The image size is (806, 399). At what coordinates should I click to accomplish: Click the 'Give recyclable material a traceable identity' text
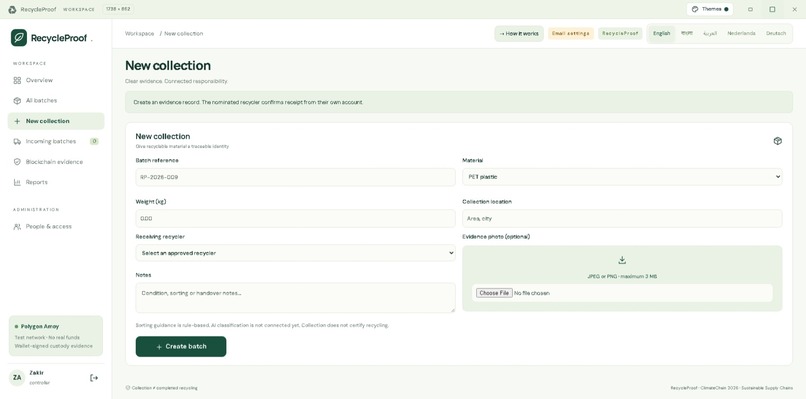pyautogui.click(x=182, y=147)
